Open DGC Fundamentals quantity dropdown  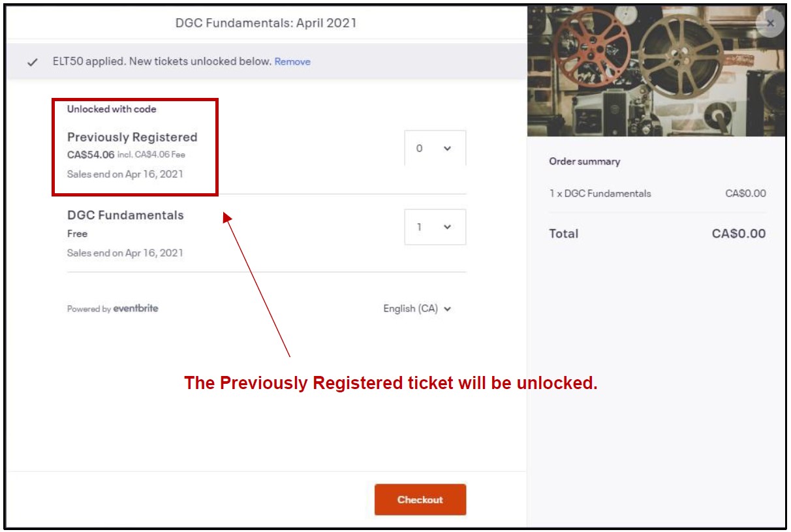click(x=435, y=227)
